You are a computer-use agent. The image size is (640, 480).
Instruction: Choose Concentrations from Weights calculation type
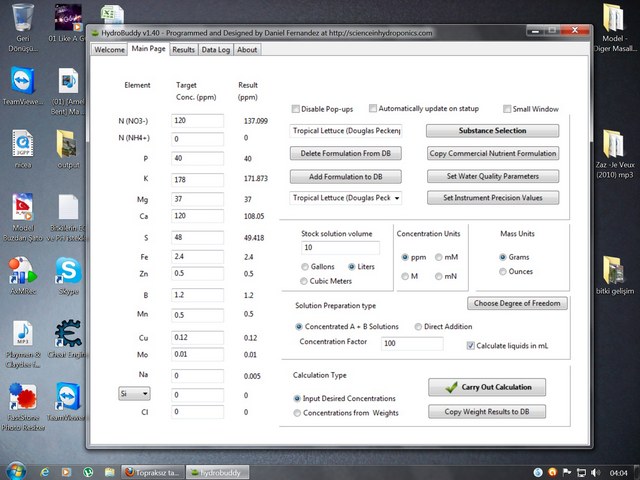[x=297, y=413]
